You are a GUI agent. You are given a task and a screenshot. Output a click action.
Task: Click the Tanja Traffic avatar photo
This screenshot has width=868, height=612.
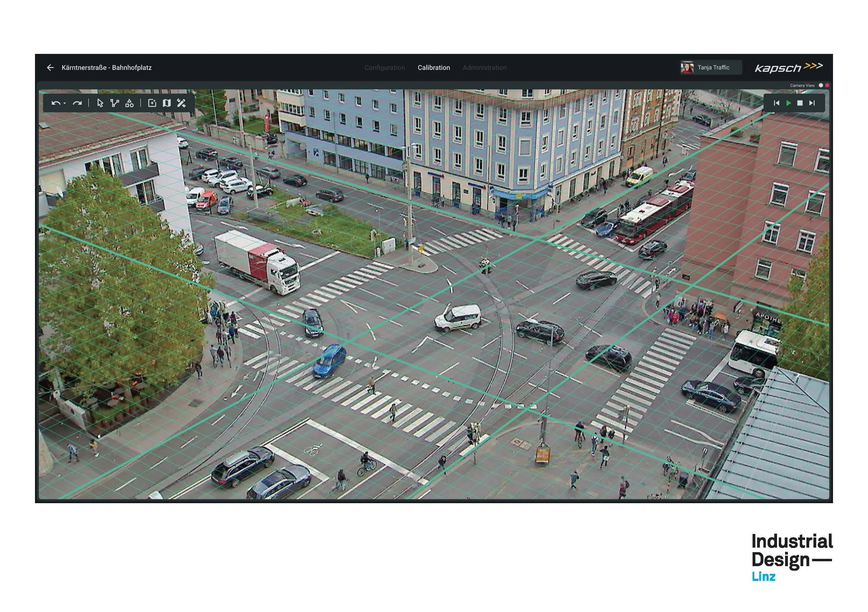(x=687, y=68)
